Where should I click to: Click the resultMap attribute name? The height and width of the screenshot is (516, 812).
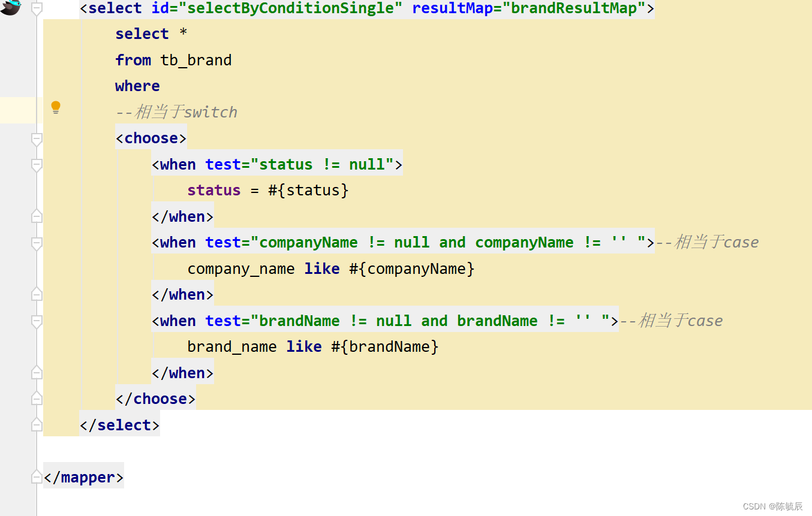coord(453,8)
